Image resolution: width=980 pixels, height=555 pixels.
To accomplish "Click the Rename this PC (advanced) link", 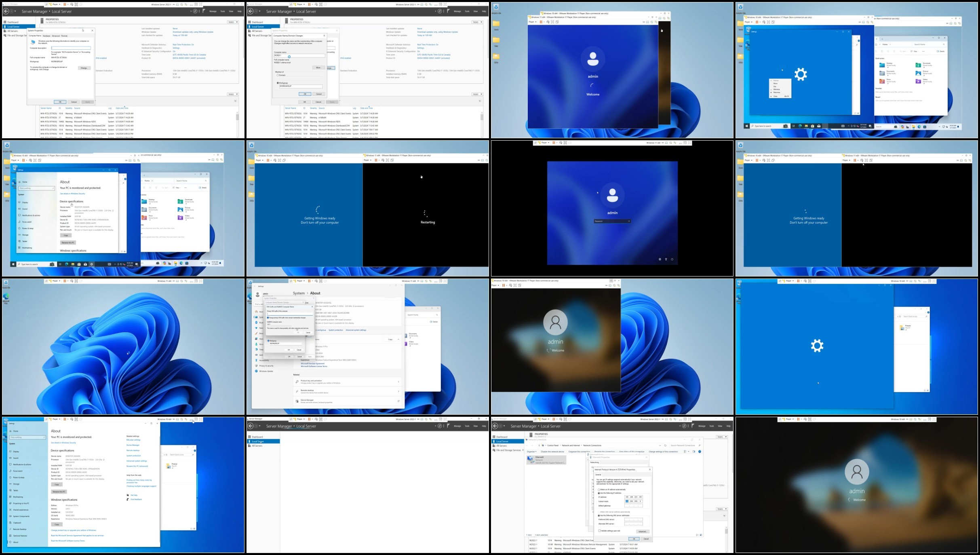I will [137, 466].
